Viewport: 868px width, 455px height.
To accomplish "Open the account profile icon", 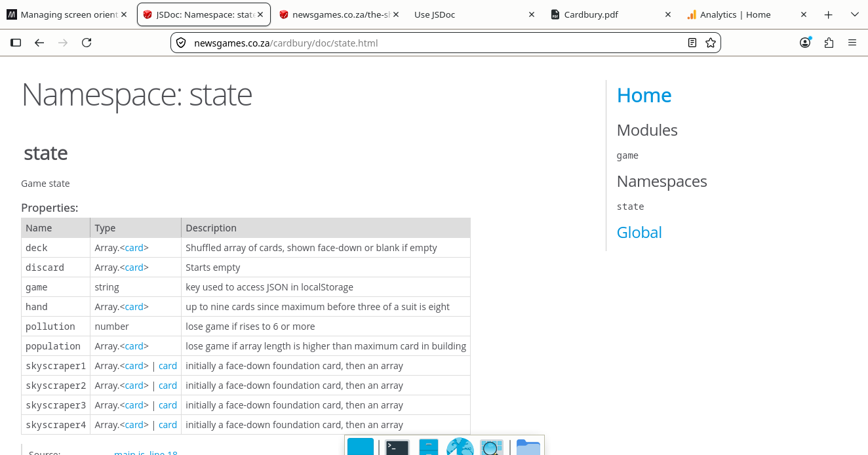I will [x=805, y=43].
